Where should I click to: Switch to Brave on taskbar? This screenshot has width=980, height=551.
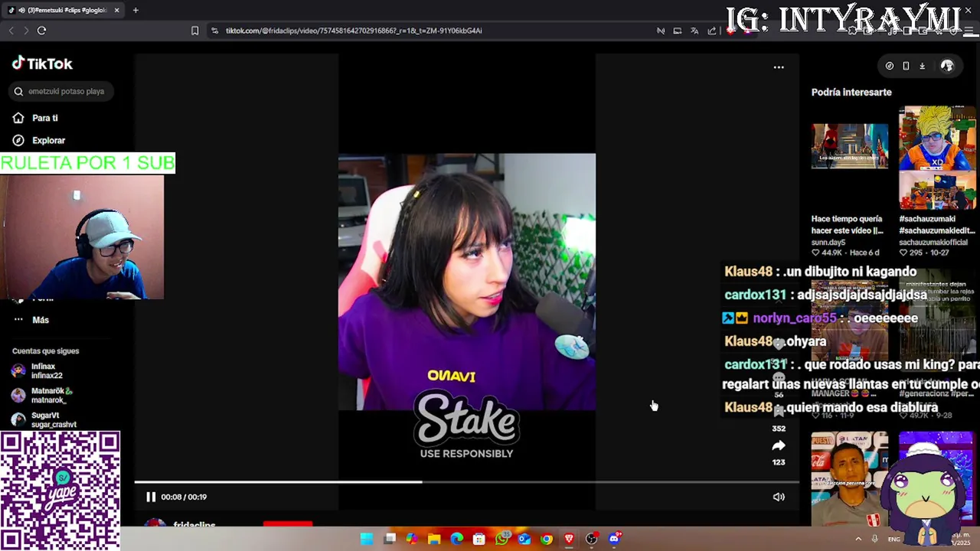tap(569, 539)
